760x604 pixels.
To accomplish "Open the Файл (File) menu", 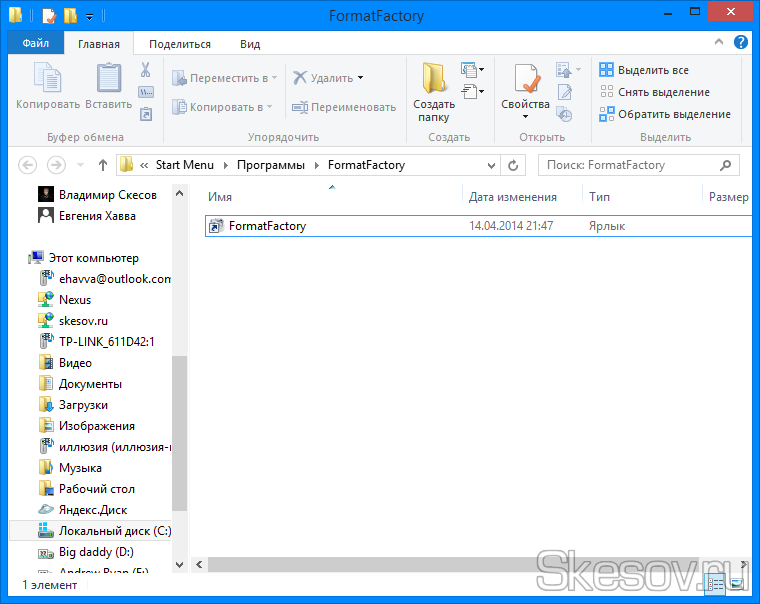I will [35, 44].
